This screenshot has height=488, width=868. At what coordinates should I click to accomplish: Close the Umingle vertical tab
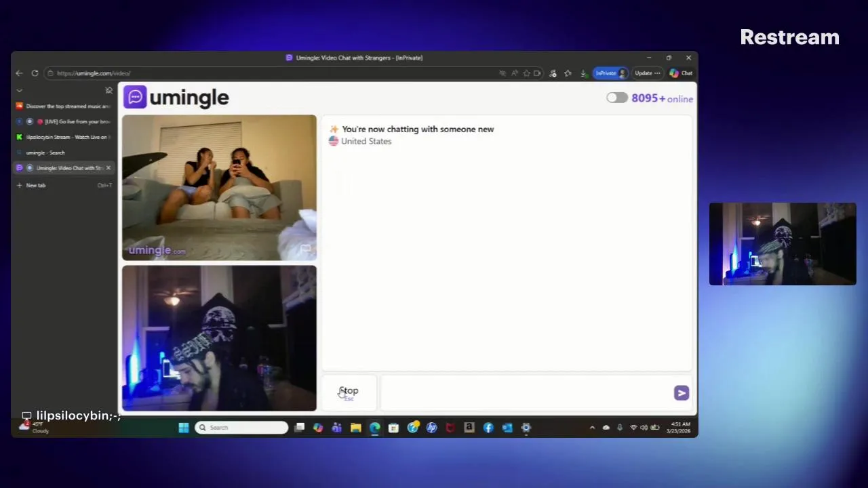[108, 168]
